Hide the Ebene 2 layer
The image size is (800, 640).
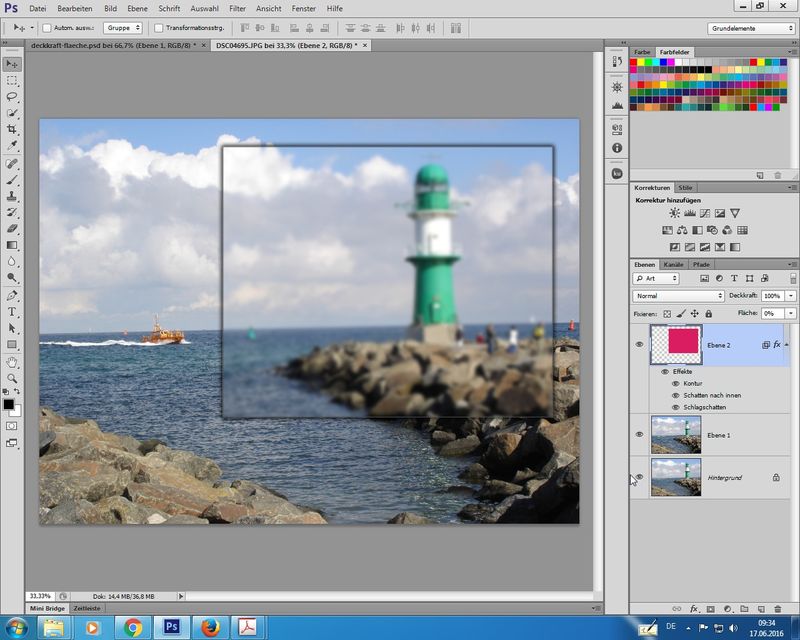pyautogui.click(x=640, y=344)
